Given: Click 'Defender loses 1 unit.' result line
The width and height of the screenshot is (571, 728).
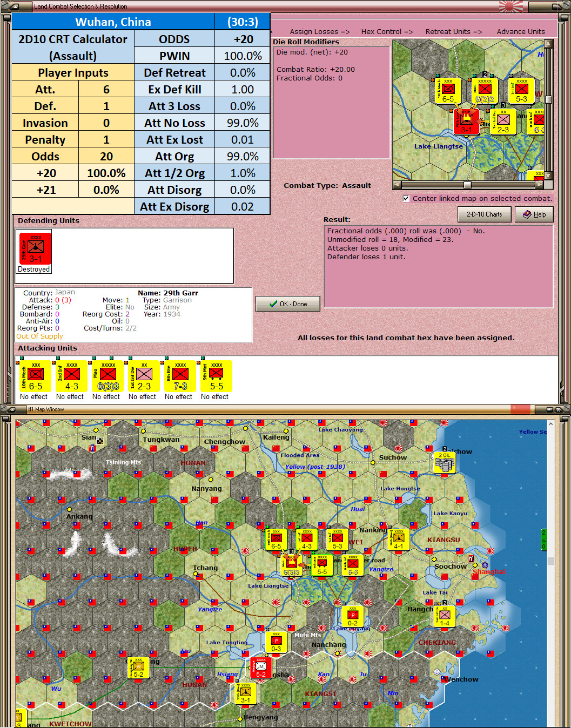Looking at the screenshot, I should [366, 257].
